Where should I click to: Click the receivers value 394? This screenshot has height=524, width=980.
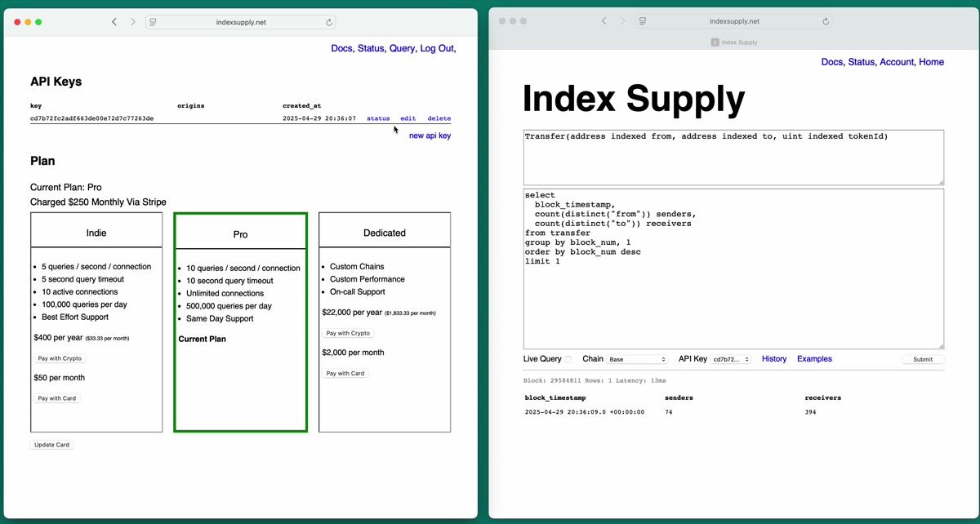click(810, 412)
